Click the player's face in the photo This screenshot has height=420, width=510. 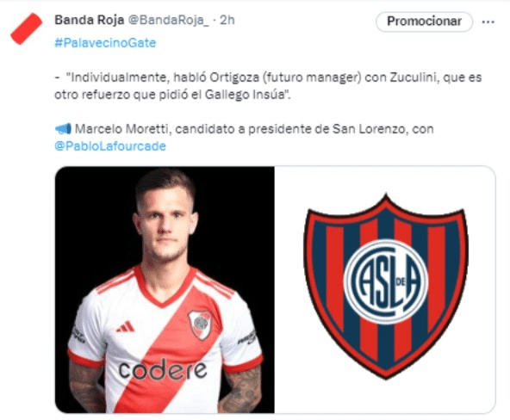pyautogui.click(x=166, y=224)
